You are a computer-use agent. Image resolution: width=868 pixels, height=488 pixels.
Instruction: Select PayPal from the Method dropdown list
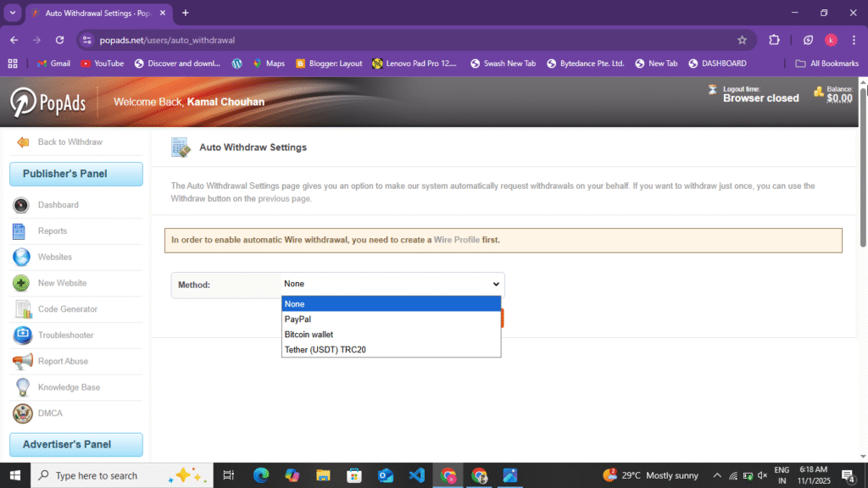coord(298,319)
